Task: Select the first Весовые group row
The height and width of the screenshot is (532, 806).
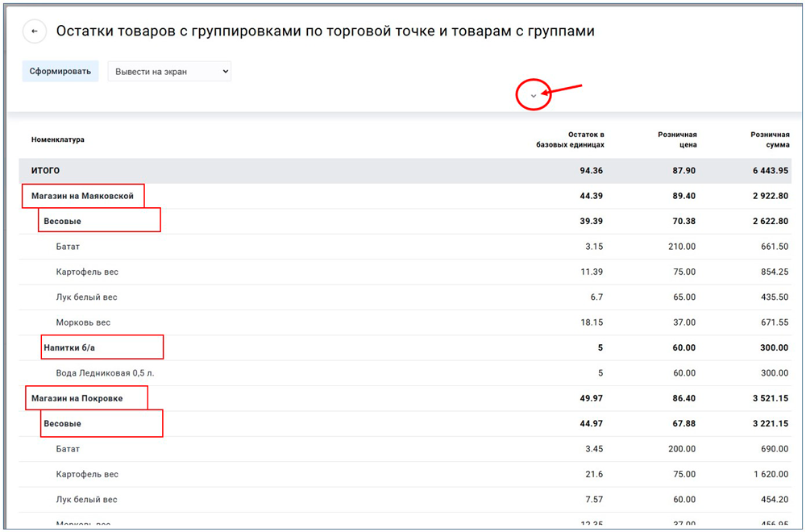Action: click(x=63, y=221)
